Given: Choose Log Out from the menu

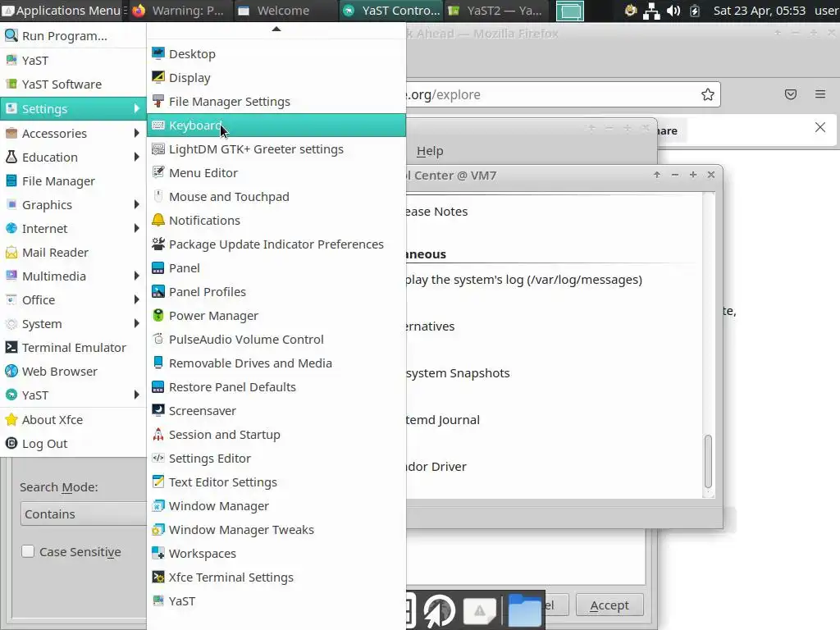Looking at the screenshot, I should point(73,444).
